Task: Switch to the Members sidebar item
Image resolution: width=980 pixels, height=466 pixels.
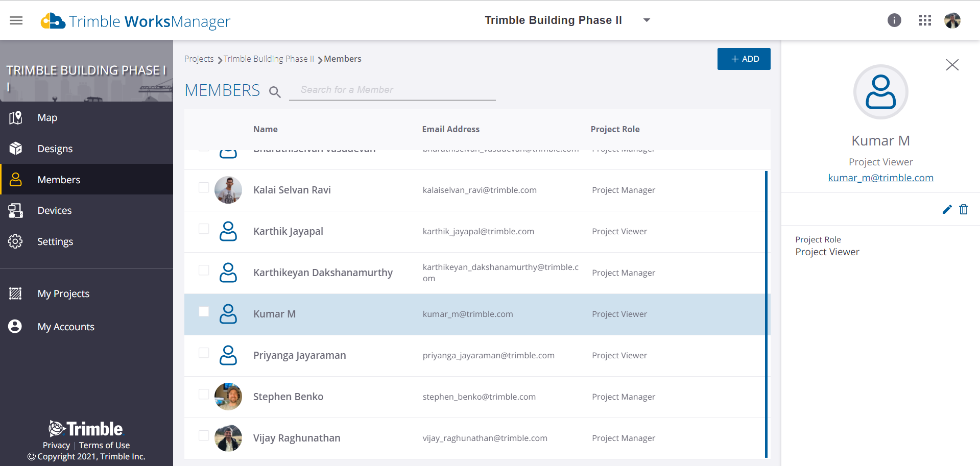Action: pos(59,179)
